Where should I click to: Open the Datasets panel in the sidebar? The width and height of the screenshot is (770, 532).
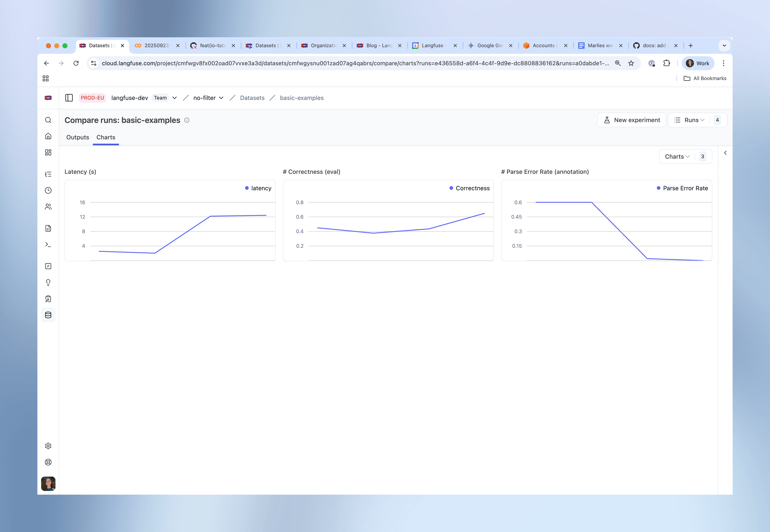[x=48, y=315]
